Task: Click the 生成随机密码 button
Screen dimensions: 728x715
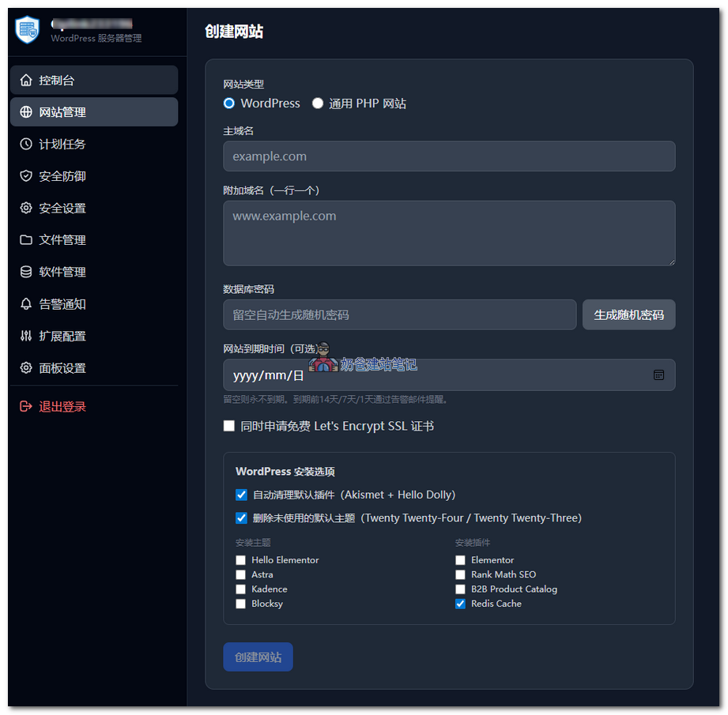Action: (628, 314)
